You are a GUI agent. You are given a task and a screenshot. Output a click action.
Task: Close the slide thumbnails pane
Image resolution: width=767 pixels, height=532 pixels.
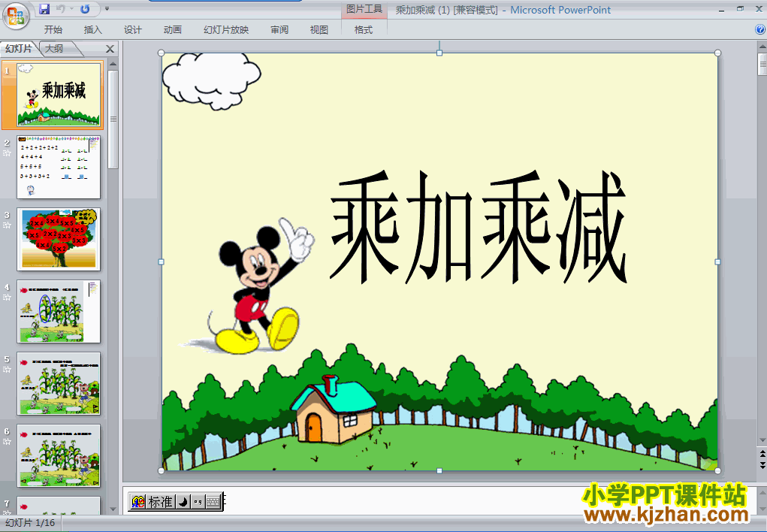click(110, 49)
